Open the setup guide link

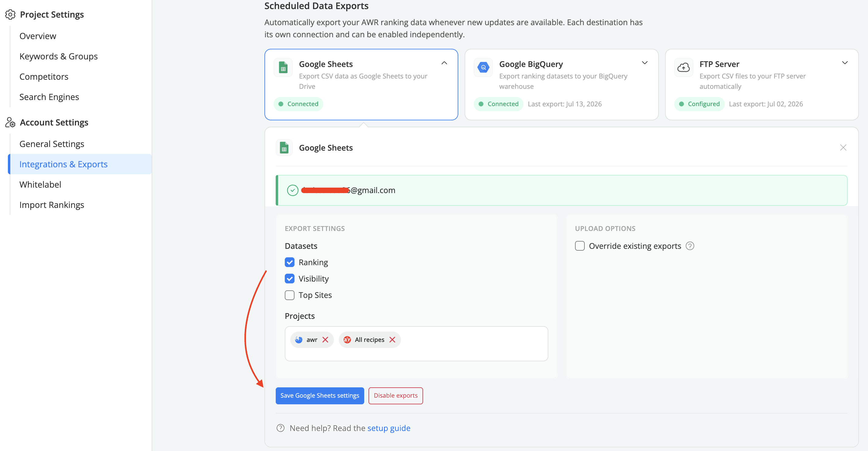coord(389,428)
